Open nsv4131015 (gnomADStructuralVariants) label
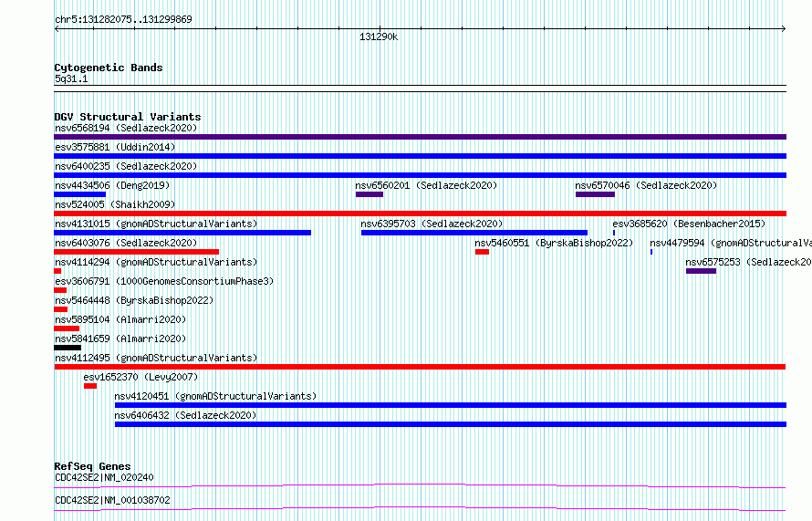The height and width of the screenshot is (521, 812). point(156,224)
